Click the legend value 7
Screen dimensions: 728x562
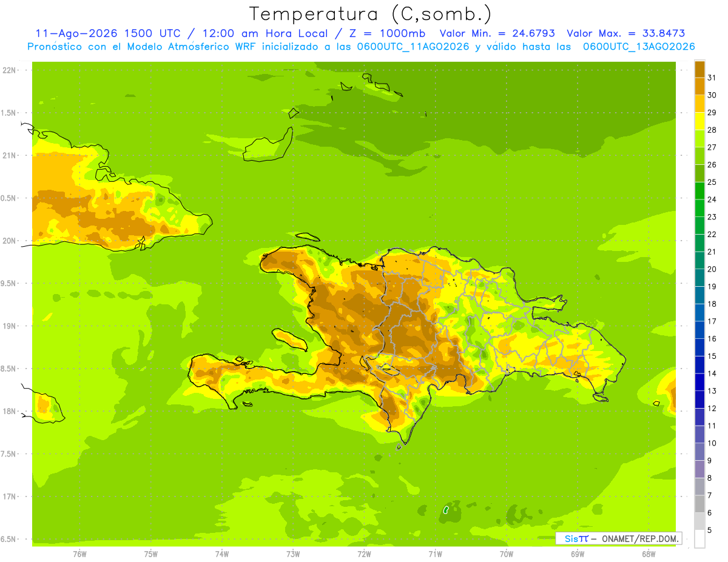710,495
